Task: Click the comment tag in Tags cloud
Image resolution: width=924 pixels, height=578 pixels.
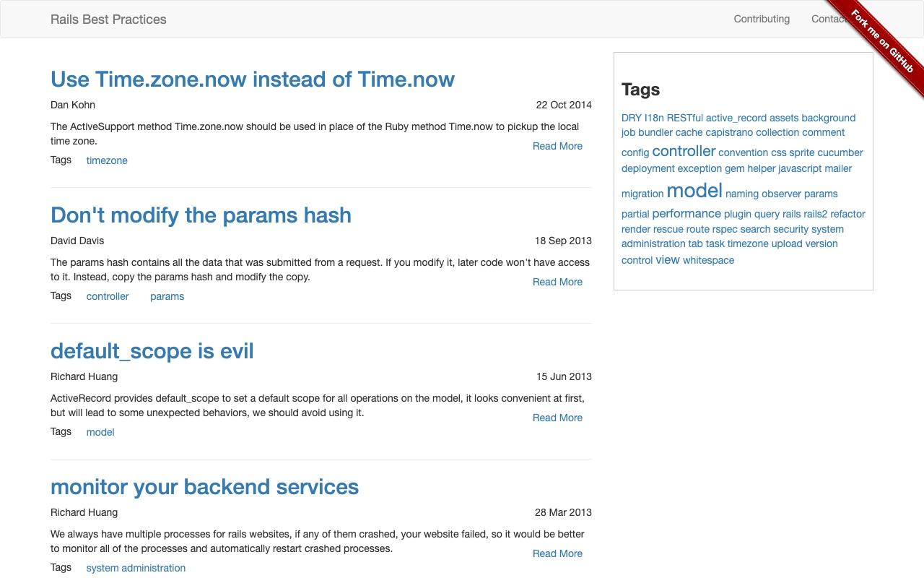Action: [823, 132]
